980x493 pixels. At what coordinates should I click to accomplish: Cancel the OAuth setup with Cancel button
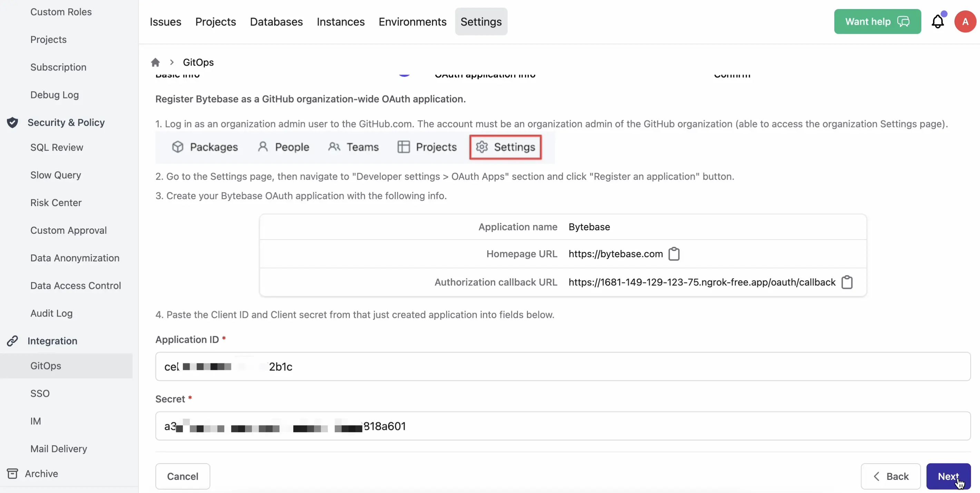coord(183,476)
